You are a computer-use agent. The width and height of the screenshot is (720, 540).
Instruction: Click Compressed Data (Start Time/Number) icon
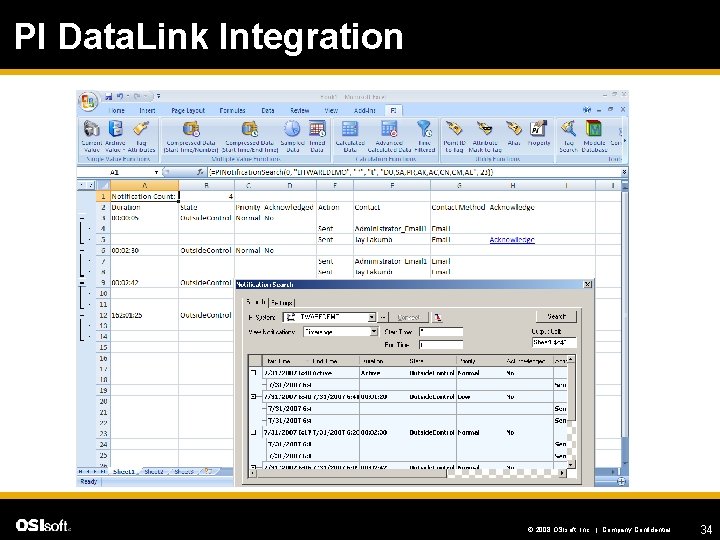tap(191, 129)
